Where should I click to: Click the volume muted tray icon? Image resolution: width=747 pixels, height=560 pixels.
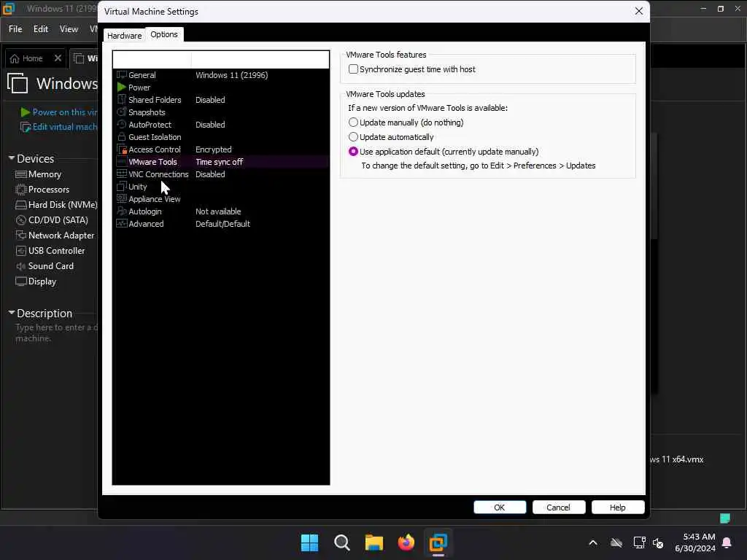coord(659,542)
